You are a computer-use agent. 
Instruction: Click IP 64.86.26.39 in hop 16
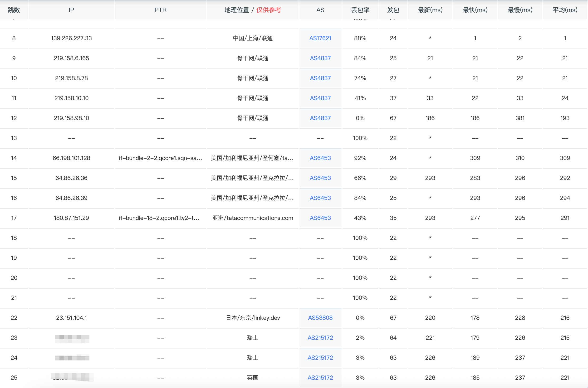[x=71, y=198]
